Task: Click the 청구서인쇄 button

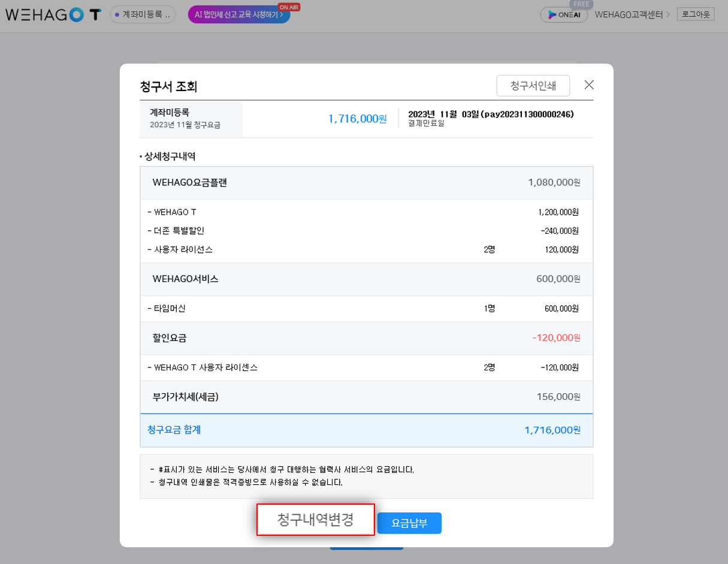Action: point(533,86)
